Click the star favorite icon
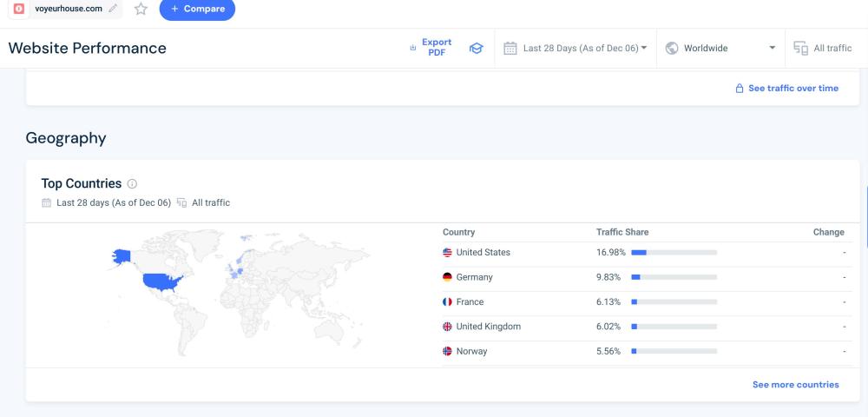Screen dimensions: 868x417 141,9
